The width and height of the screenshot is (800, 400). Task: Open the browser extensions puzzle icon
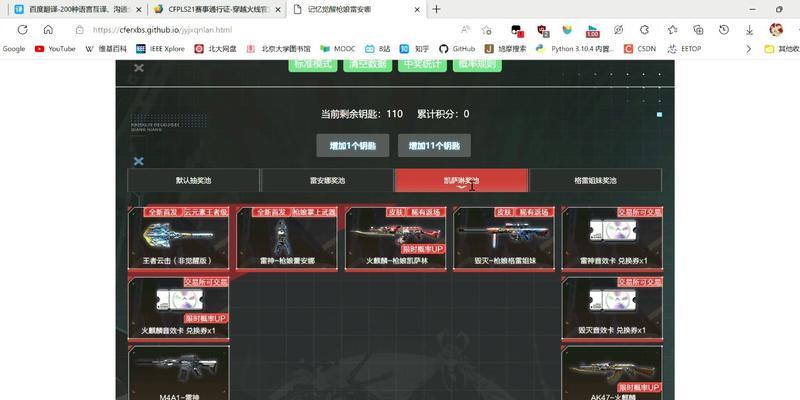tap(644, 30)
